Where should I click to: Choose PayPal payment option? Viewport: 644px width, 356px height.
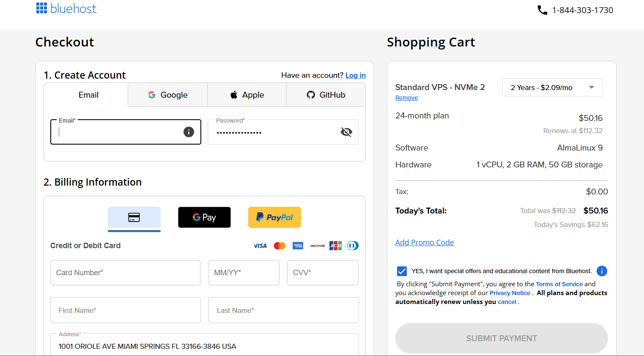pos(274,217)
